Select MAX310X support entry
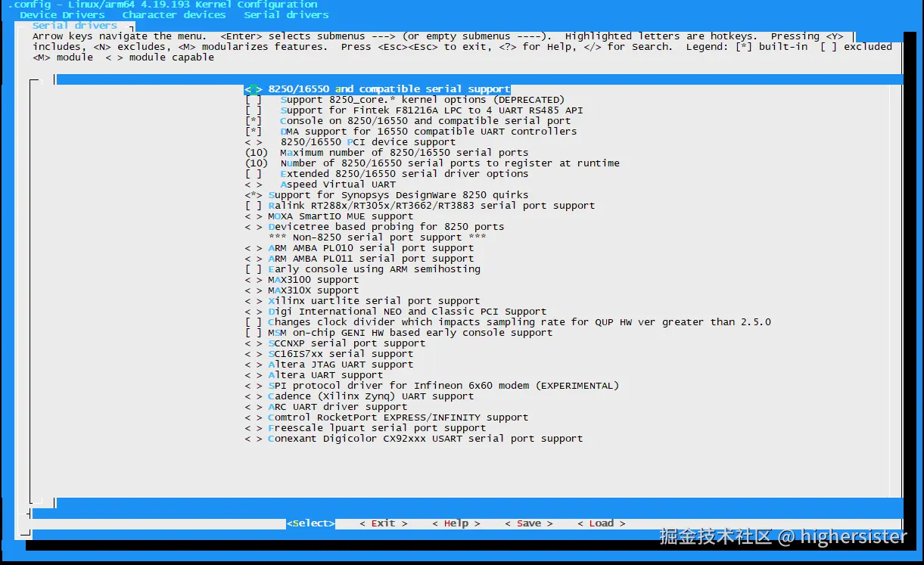Image resolution: width=924 pixels, height=565 pixels. click(301, 290)
